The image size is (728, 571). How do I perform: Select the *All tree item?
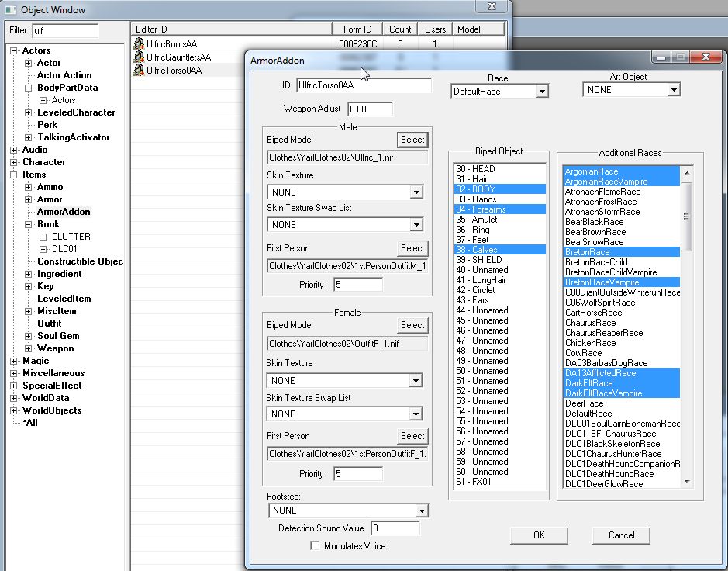pos(30,423)
